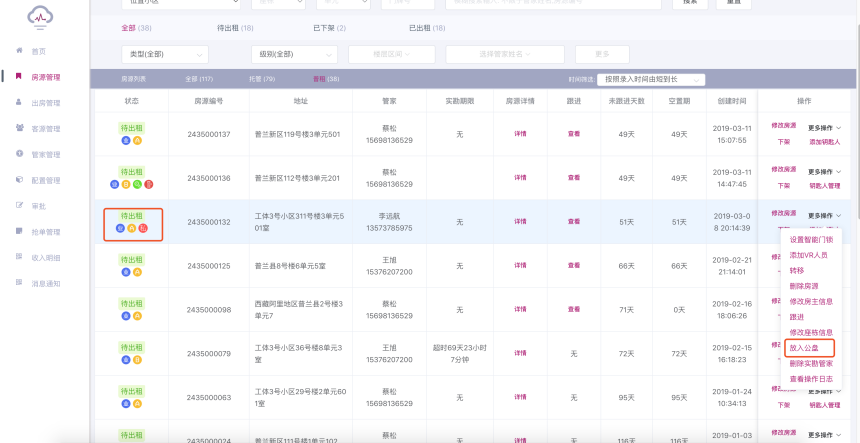Choose 转移 from the menu
This screenshot has width=860, height=443.
[796, 270]
